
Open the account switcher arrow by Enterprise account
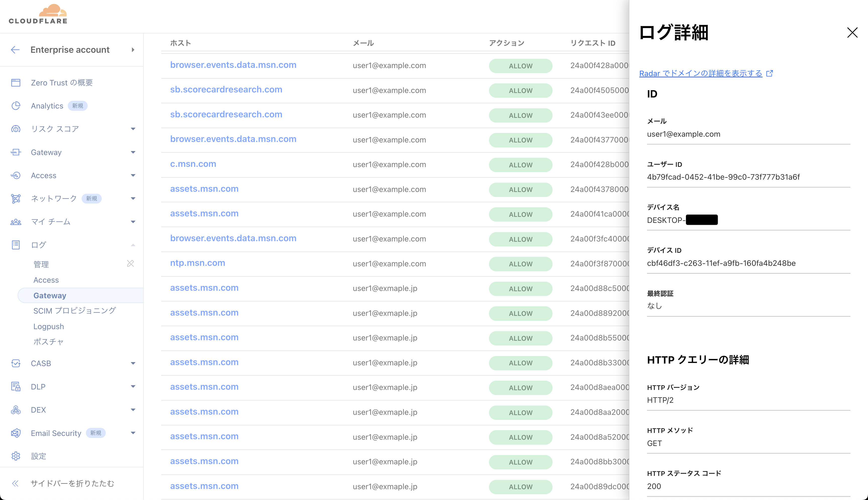pos(133,50)
